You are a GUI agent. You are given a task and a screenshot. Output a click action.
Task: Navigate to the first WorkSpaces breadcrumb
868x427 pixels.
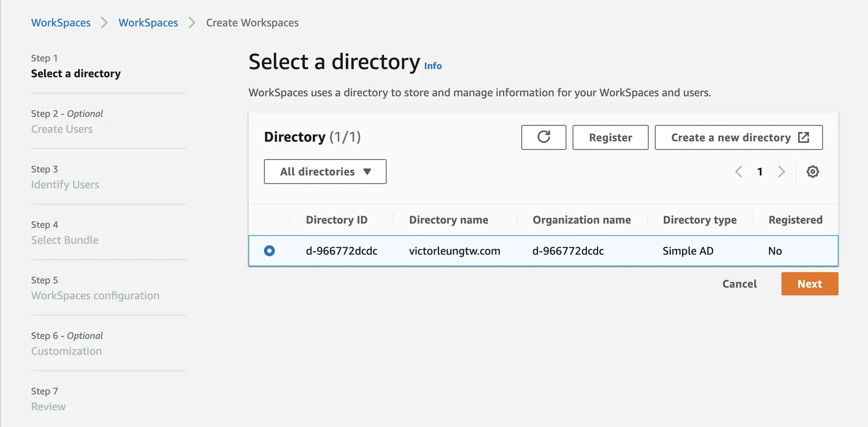pyautogui.click(x=61, y=23)
